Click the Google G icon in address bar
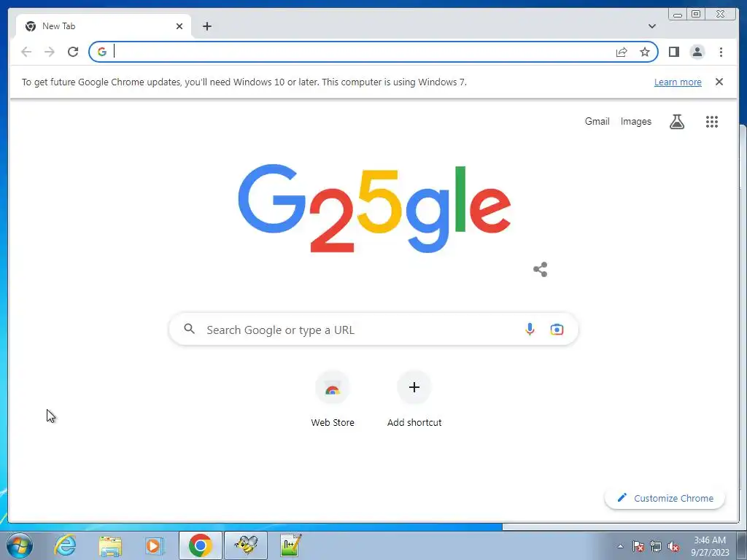This screenshot has width=747, height=560. click(102, 52)
